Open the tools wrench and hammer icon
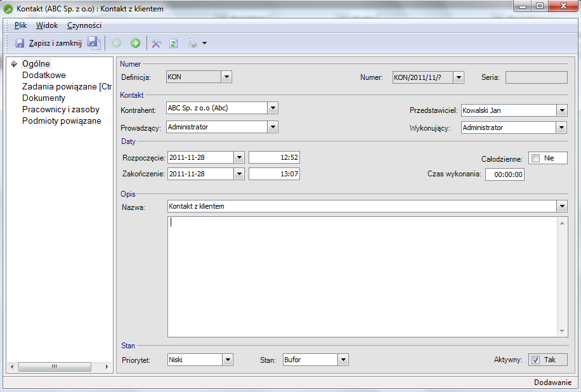This screenshot has width=581, height=392. [x=157, y=43]
